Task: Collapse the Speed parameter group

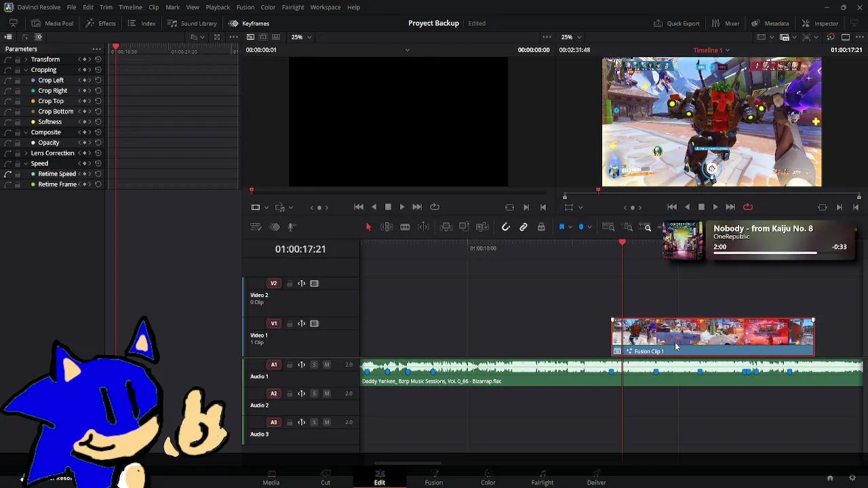Action: 25,163
